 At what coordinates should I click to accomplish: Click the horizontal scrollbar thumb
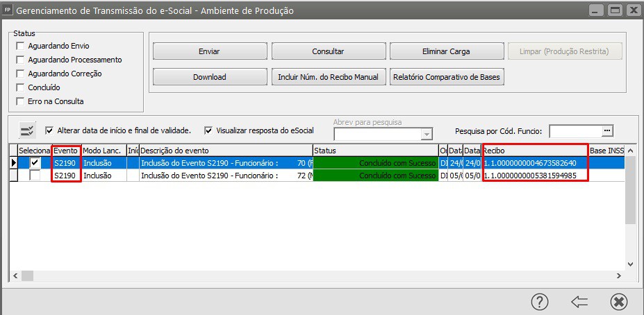[27, 275]
